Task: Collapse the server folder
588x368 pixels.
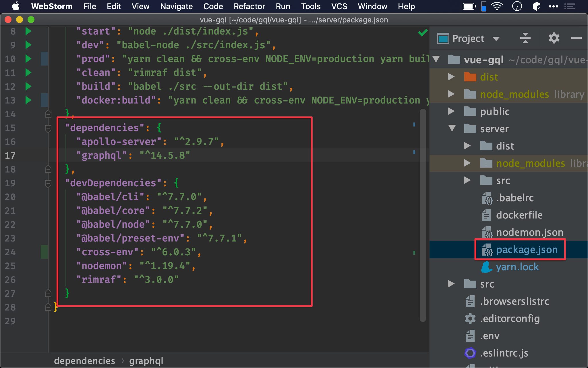Action: [452, 129]
